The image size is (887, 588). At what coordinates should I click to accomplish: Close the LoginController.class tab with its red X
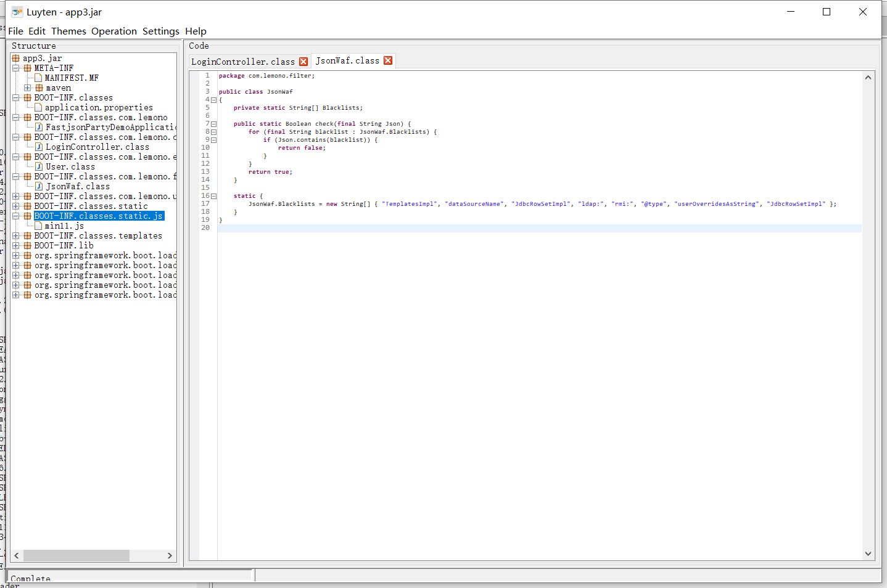coord(303,62)
